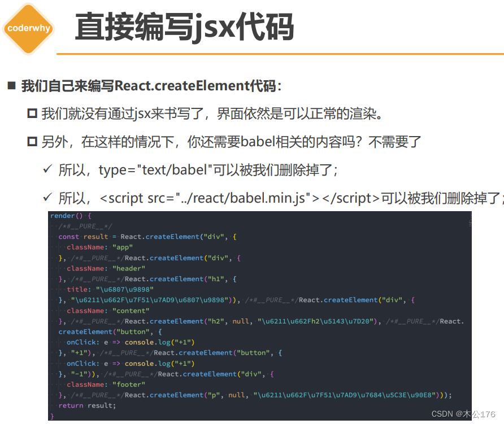Click the CSDN watermark label
The width and height of the screenshot is (504, 424).
[x=441, y=413]
